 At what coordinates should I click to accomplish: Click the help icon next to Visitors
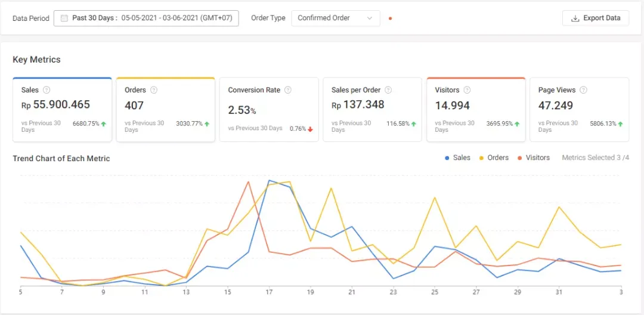(467, 90)
